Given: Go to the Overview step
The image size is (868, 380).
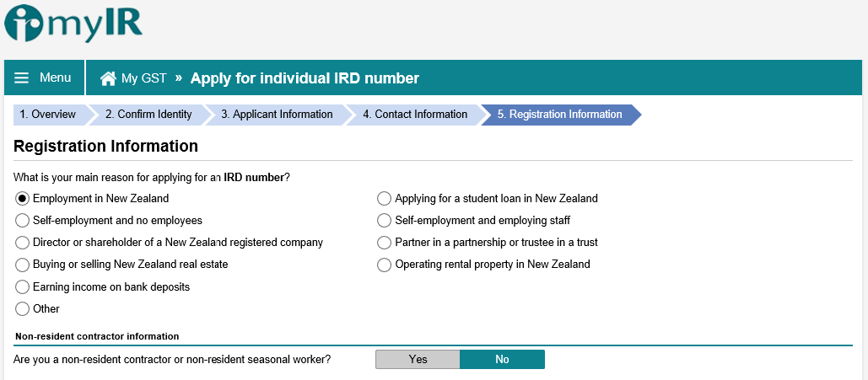Looking at the screenshot, I should point(48,115).
